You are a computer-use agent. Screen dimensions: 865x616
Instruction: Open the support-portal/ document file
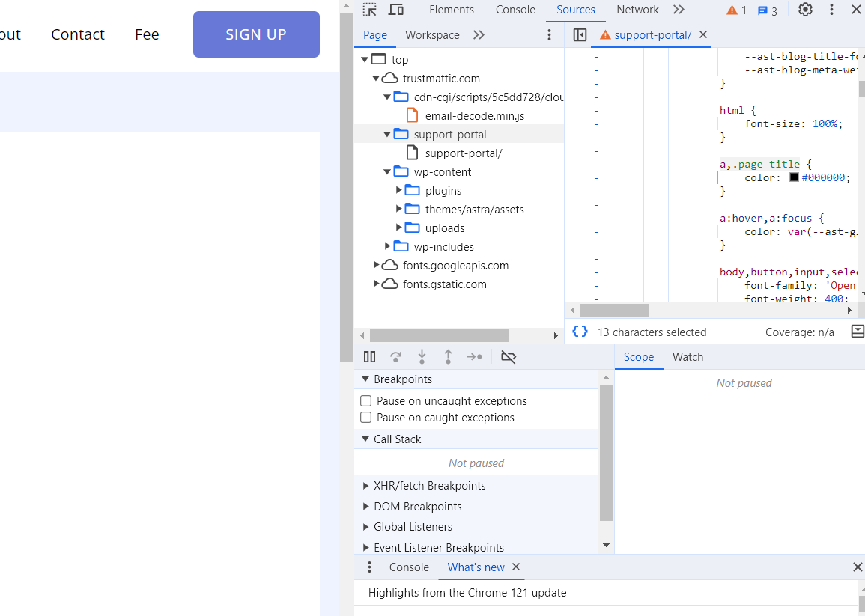pyautogui.click(x=464, y=153)
